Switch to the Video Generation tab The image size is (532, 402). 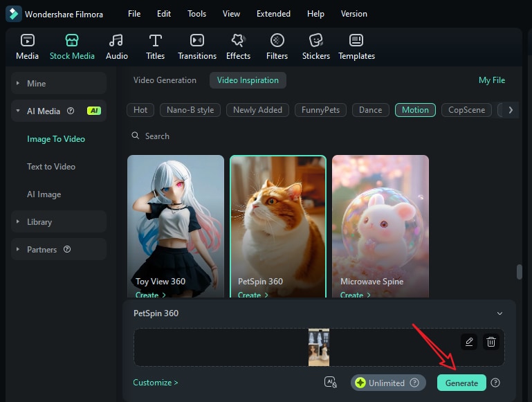point(165,80)
